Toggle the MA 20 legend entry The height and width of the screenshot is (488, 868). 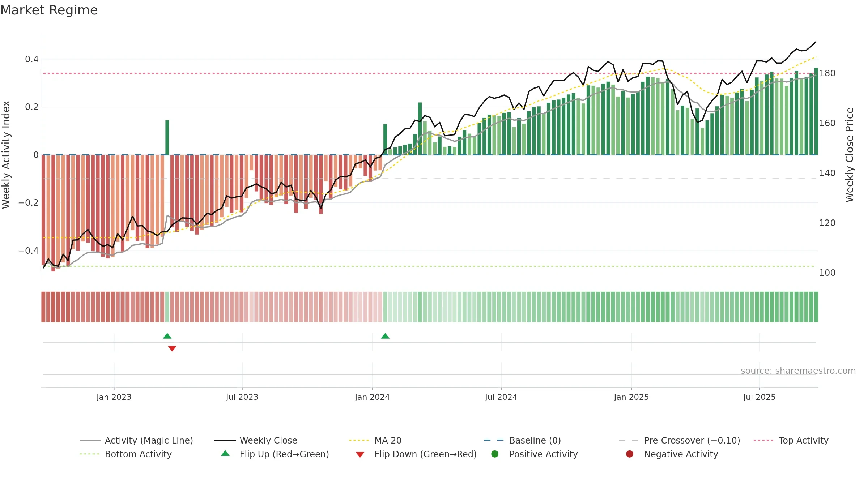(375, 440)
